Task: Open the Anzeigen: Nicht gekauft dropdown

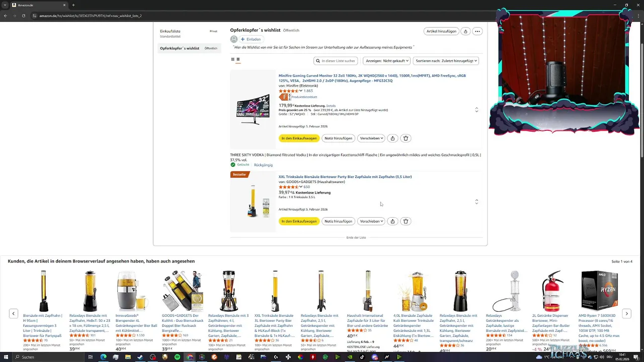Action: (x=386, y=61)
